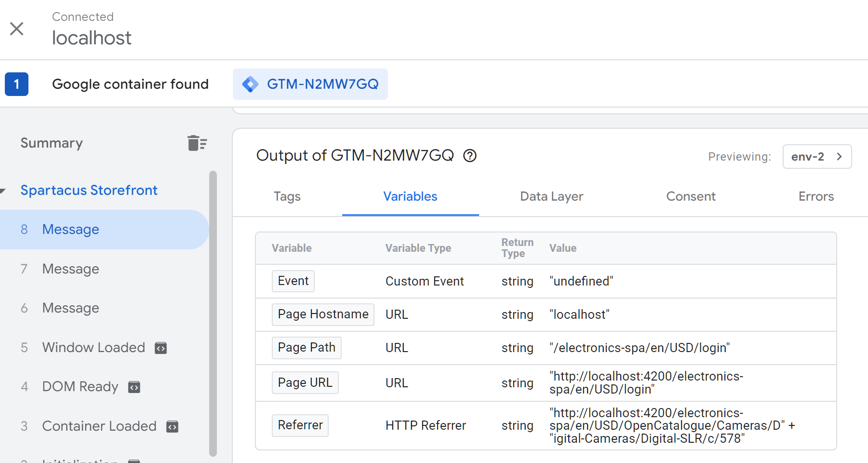The width and height of the screenshot is (868, 463).
Task: Click the "/electronics-spa/en/USD/login" Page Path value
Action: coord(640,348)
